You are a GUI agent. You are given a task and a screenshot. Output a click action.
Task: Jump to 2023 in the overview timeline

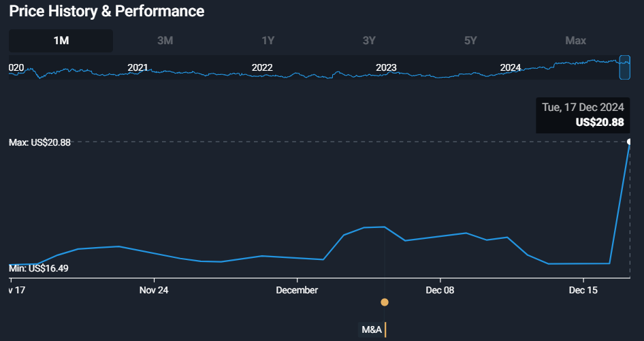(386, 67)
